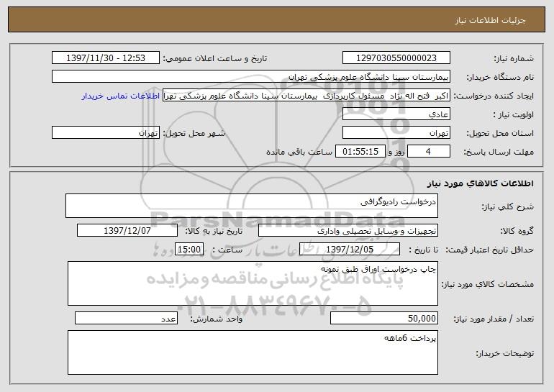554x392 pixels.
Task: Click the label مهلت ارسال پاسخ
Action: click(x=499, y=152)
